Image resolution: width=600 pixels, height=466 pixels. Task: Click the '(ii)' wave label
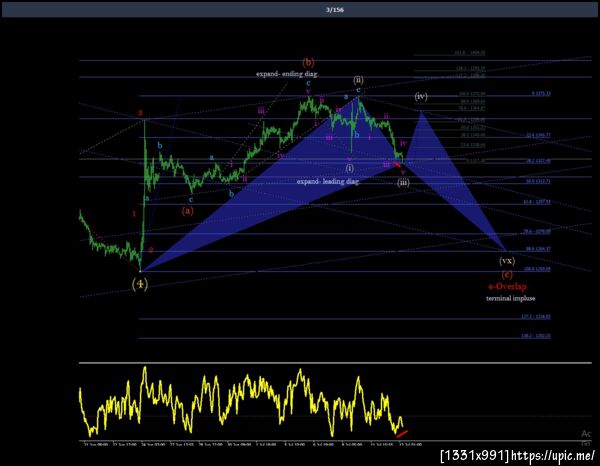pyautogui.click(x=358, y=80)
